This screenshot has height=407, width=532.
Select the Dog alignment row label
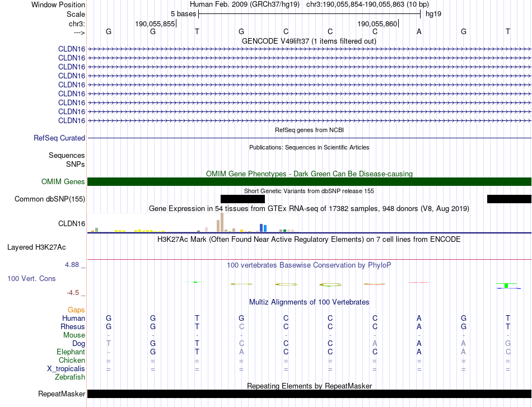click(79, 344)
